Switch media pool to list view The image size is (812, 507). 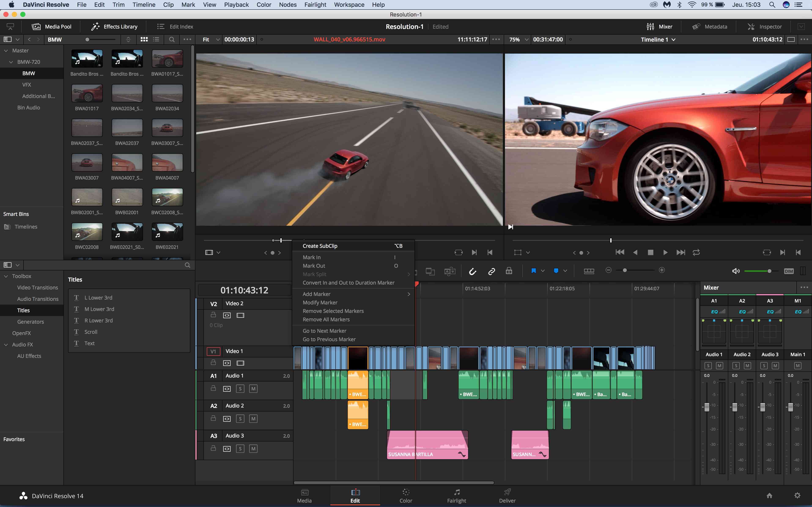coord(156,39)
